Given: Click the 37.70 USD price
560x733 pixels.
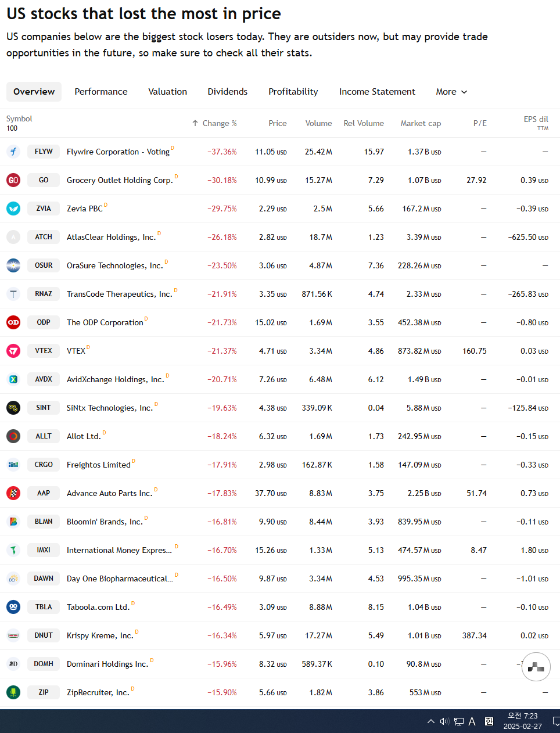Looking at the screenshot, I should (271, 493).
